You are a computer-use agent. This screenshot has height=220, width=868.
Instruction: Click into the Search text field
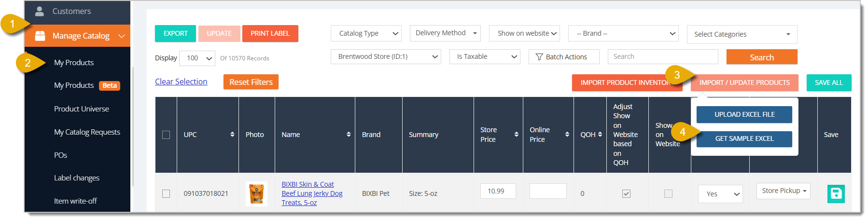(663, 56)
